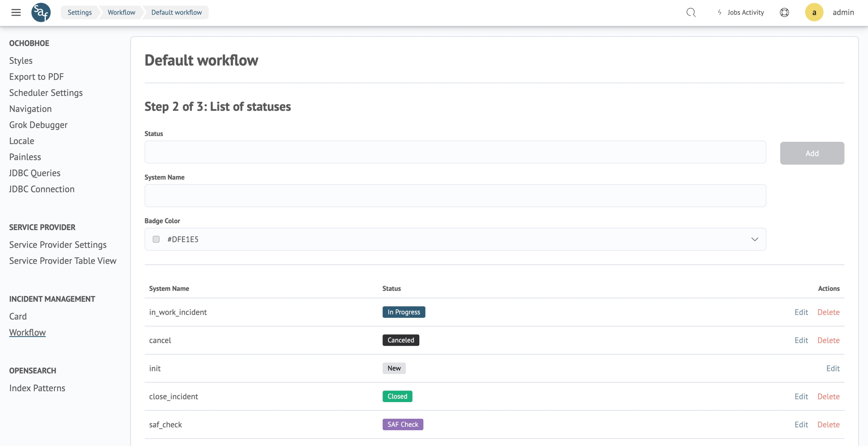This screenshot has height=446, width=868.
Task: Delete the cancel status row
Action: click(x=828, y=340)
